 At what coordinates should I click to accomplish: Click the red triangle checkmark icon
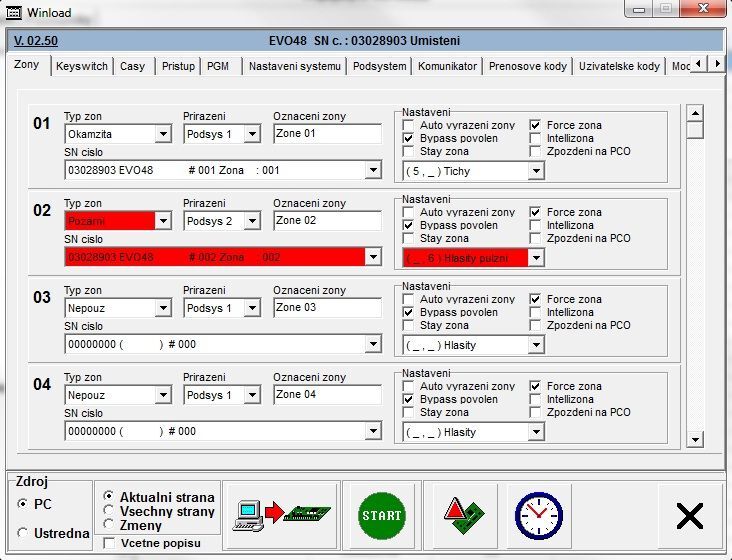pos(461,515)
